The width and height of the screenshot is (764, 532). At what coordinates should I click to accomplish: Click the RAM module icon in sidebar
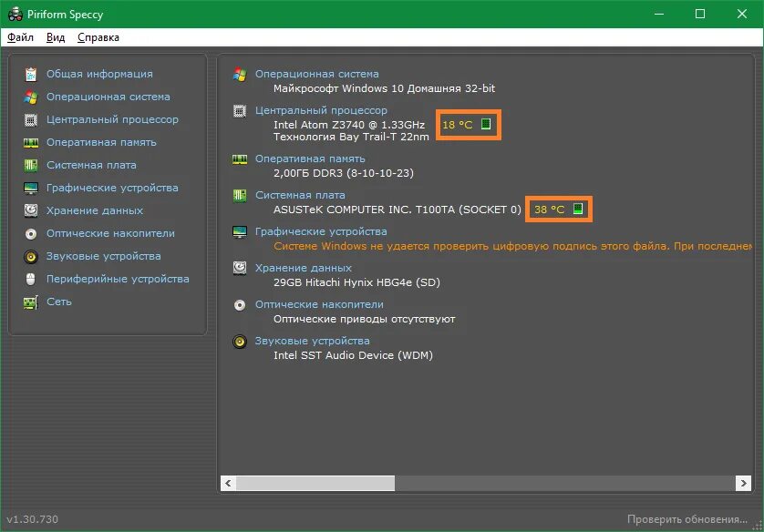point(31,143)
